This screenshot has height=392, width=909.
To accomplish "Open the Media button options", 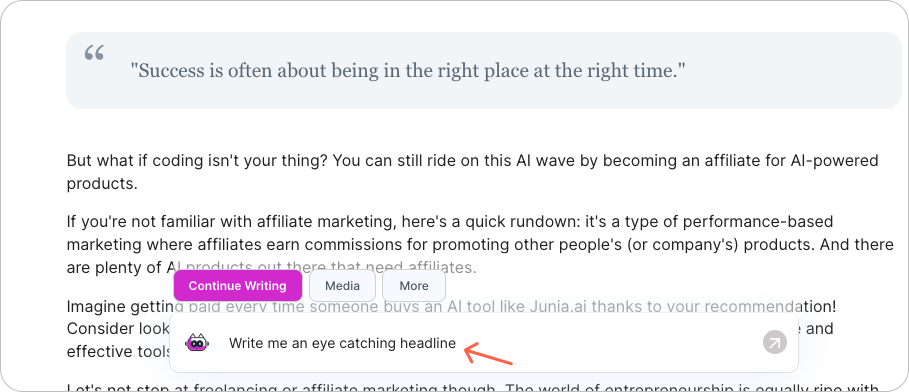I will [x=342, y=285].
